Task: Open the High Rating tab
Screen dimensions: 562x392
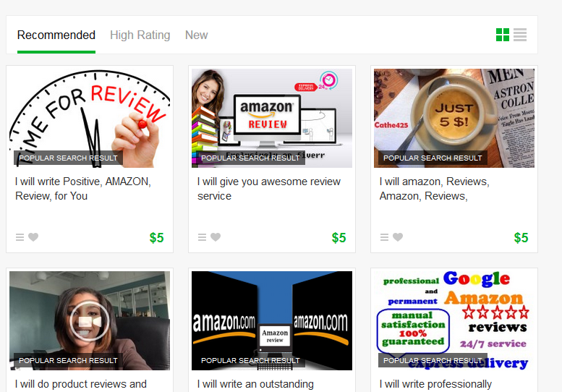Action: coord(140,35)
